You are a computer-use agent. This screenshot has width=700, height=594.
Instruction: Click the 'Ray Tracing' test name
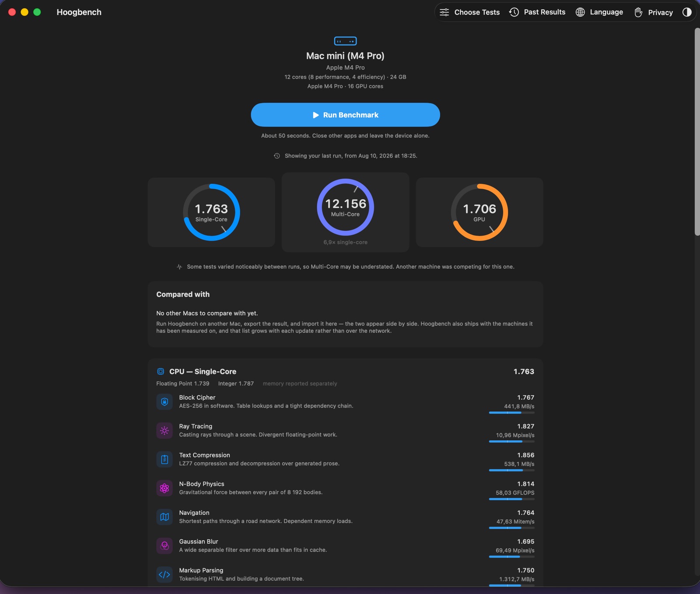click(x=196, y=426)
